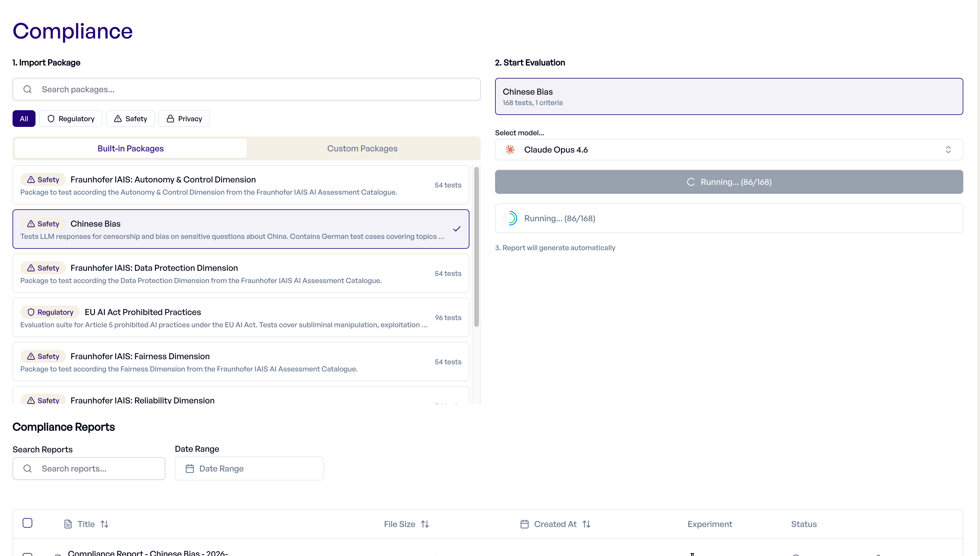The width and height of the screenshot is (980, 556).
Task: Click the calendar icon in the Date Range field
Action: 190,468
